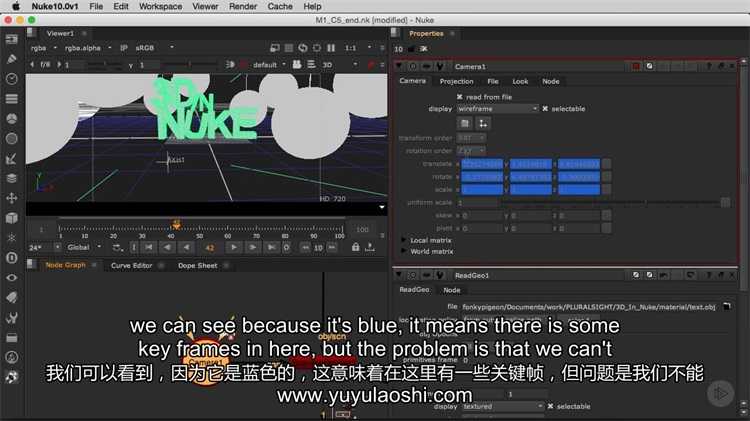Open the sRGB viewer process dropdown
This screenshot has height=421, width=750.
154,48
